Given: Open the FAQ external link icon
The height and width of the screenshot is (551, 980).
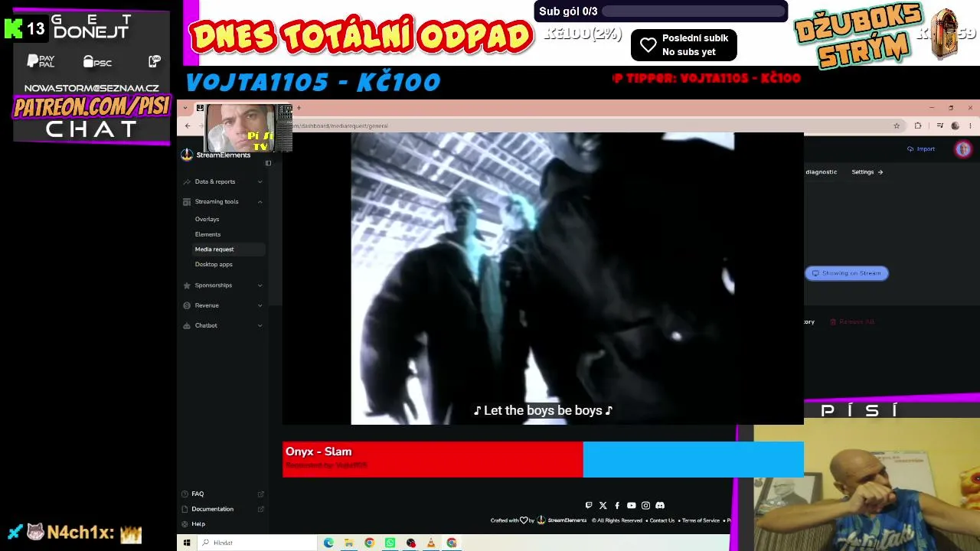Looking at the screenshot, I should pos(260,494).
